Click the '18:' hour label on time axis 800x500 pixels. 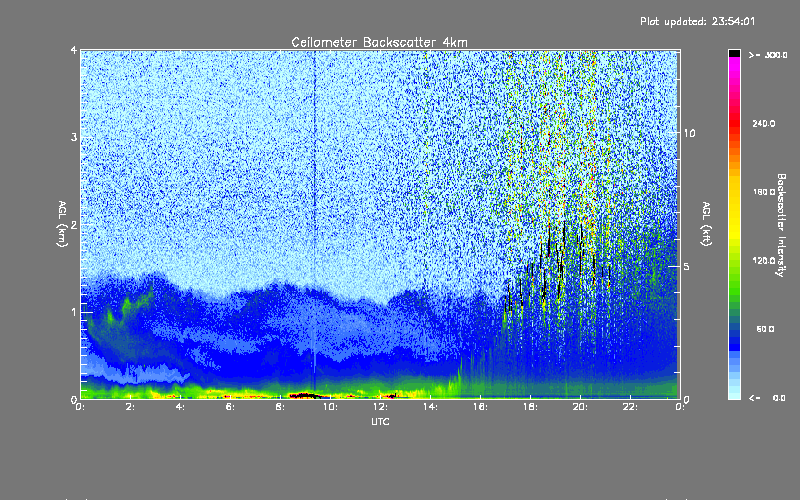point(530,407)
